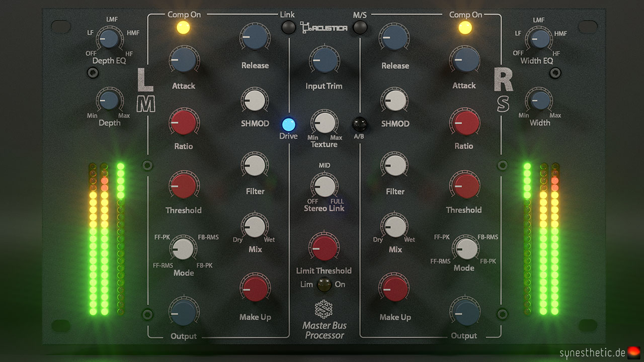Click the right Make Up knob
The height and width of the screenshot is (362, 644).
coord(394,289)
